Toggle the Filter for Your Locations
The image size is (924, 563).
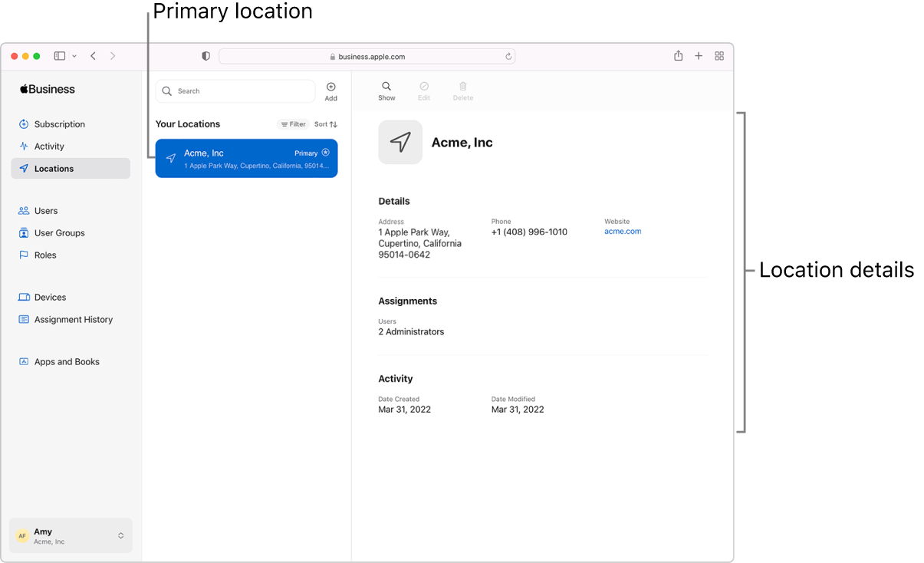click(292, 123)
